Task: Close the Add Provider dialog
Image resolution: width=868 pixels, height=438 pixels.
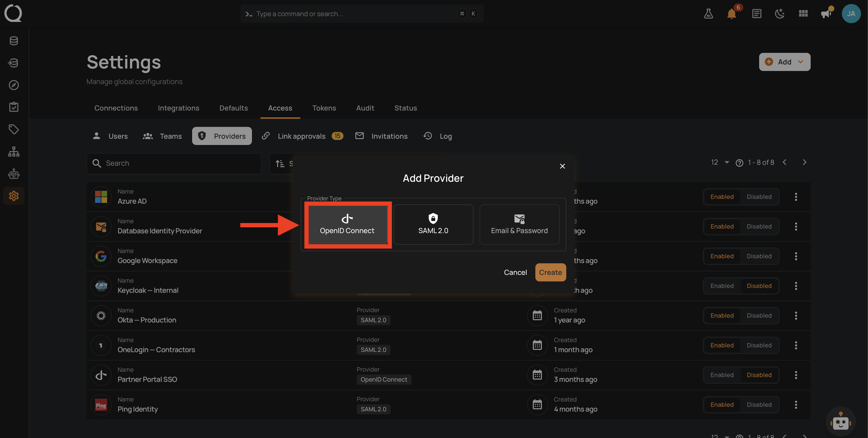Action: coord(562,166)
